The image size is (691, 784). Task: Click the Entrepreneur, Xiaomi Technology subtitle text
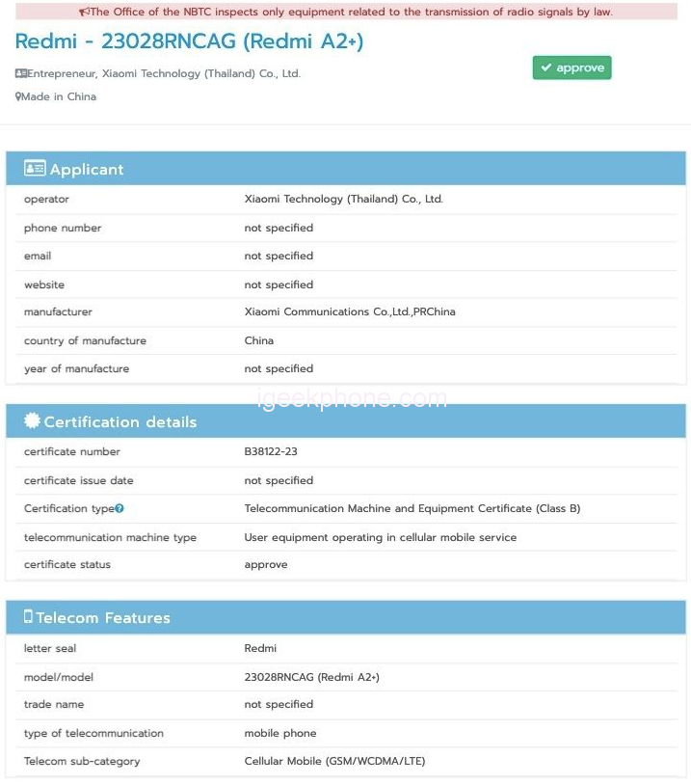[164, 73]
